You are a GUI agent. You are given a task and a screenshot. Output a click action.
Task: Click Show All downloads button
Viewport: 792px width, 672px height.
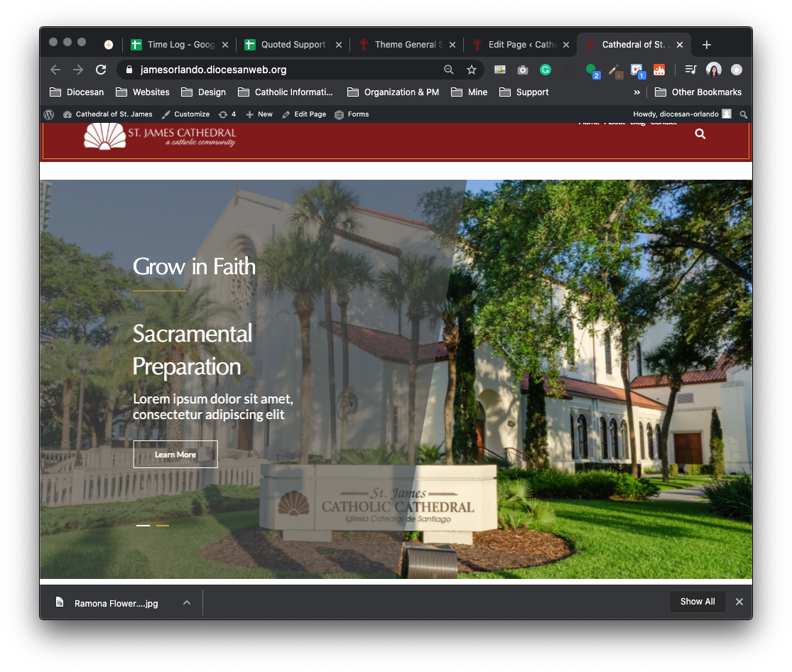point(697,602)
